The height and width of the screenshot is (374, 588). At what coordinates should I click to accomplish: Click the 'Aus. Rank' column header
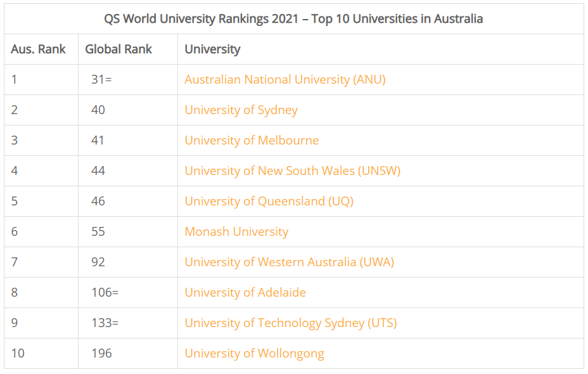coord(39,49)
